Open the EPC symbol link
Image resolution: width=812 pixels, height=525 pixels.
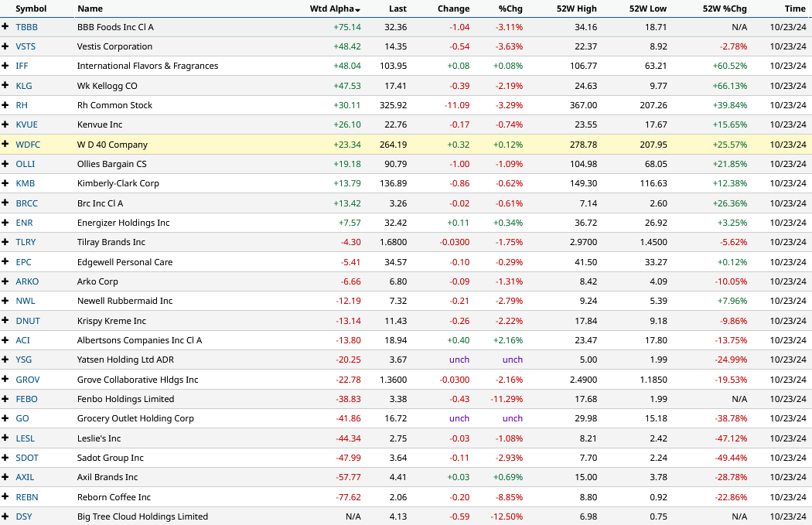coord(23,262)
